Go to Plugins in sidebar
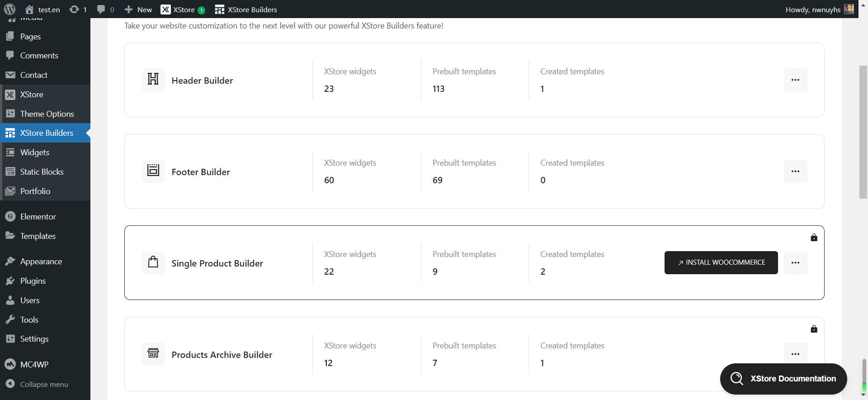Screen dimensions: 868x400 click(45, 281)
